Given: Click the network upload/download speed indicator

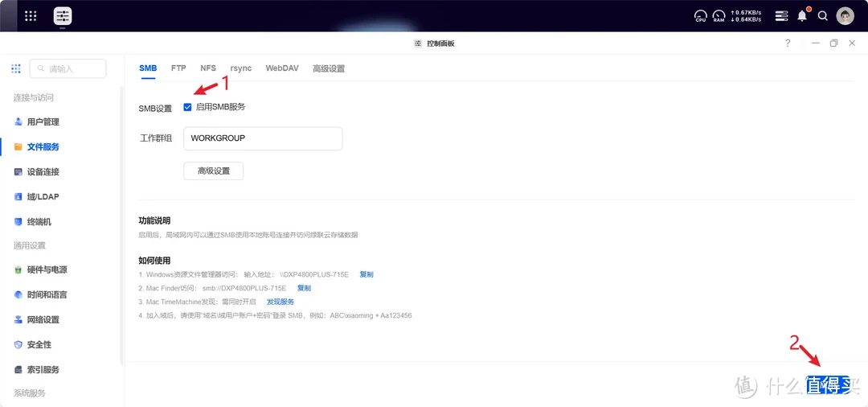Looking at the screenshot, I should point(746,16).
